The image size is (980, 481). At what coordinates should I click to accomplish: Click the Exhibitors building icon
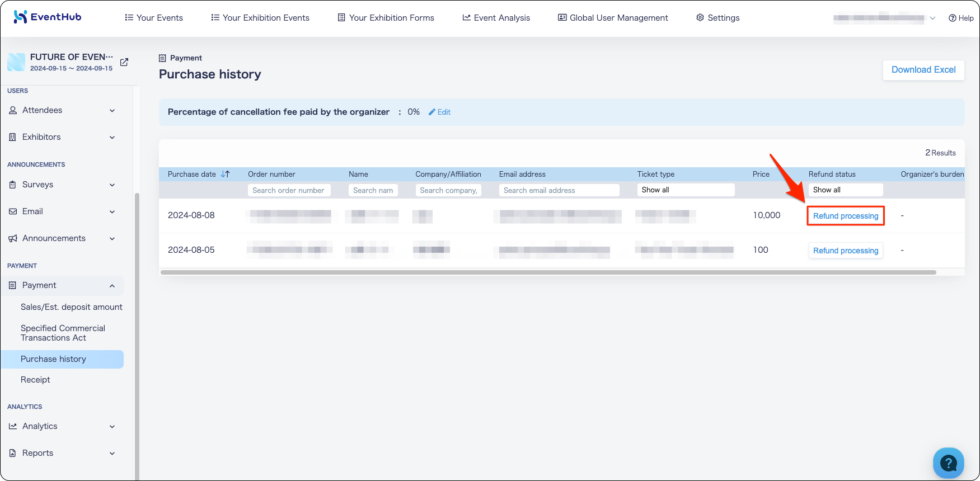13,137
